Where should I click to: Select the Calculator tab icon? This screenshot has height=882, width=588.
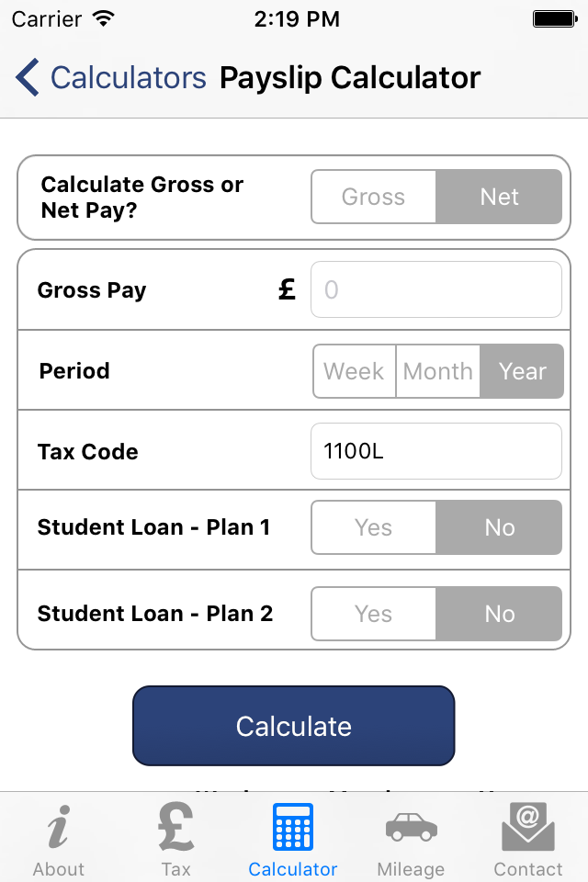coord(292,826)
